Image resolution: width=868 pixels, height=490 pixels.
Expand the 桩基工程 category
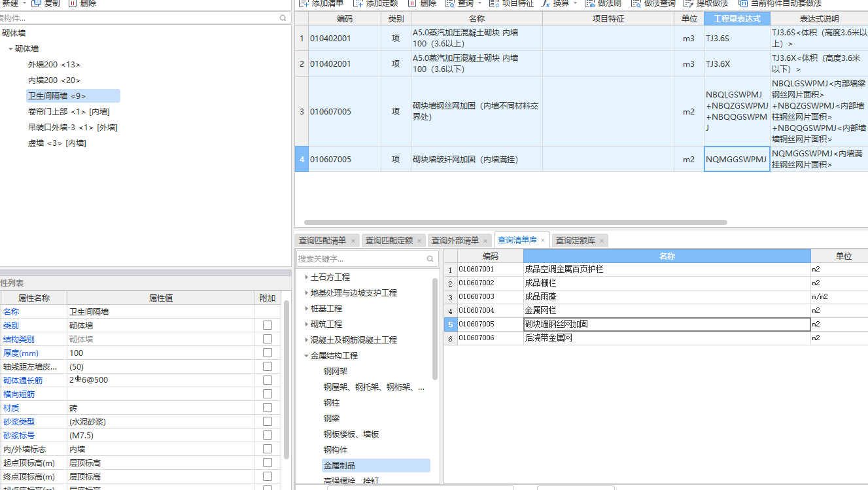click(306, 309)
